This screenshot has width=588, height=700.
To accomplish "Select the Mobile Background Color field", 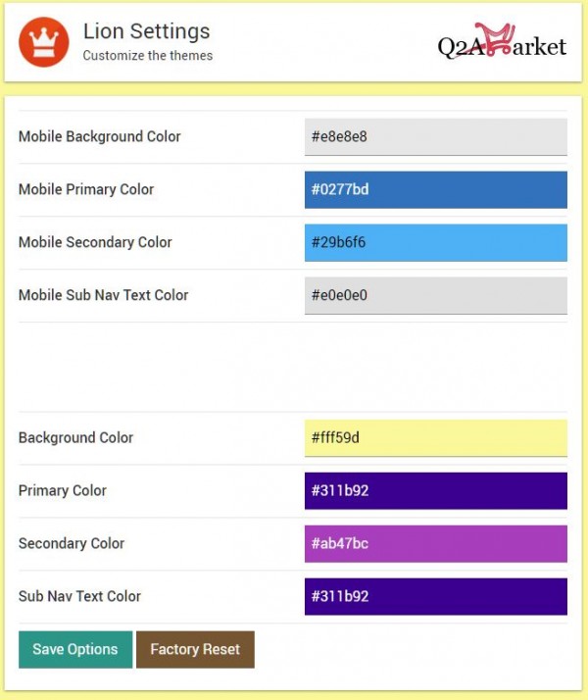I will 435,136.
